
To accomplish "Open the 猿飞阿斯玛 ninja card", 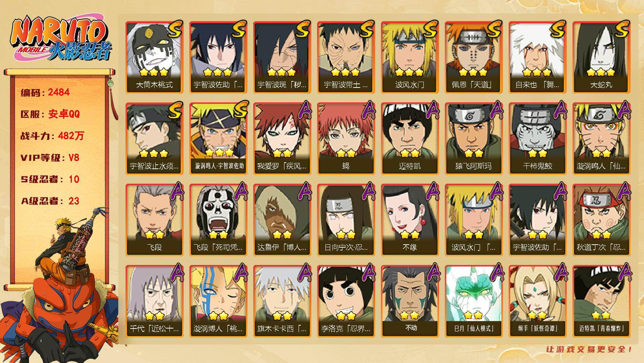I will pyautogui.click(x=473, y=139).
